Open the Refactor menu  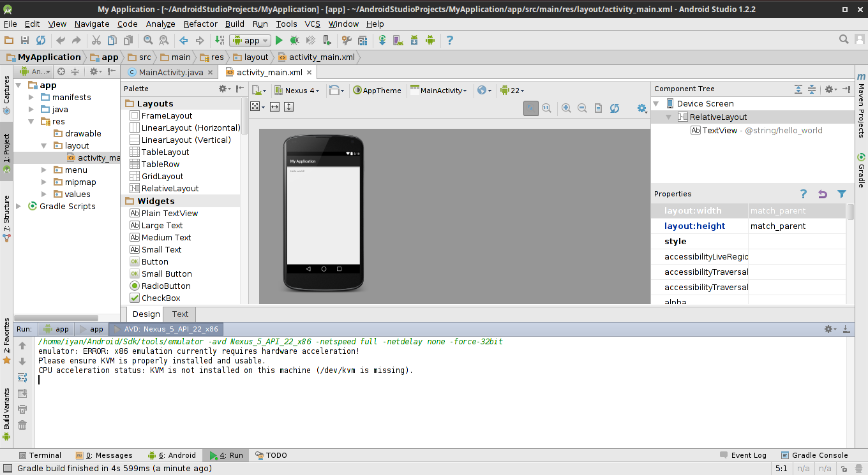click(200, 24)
